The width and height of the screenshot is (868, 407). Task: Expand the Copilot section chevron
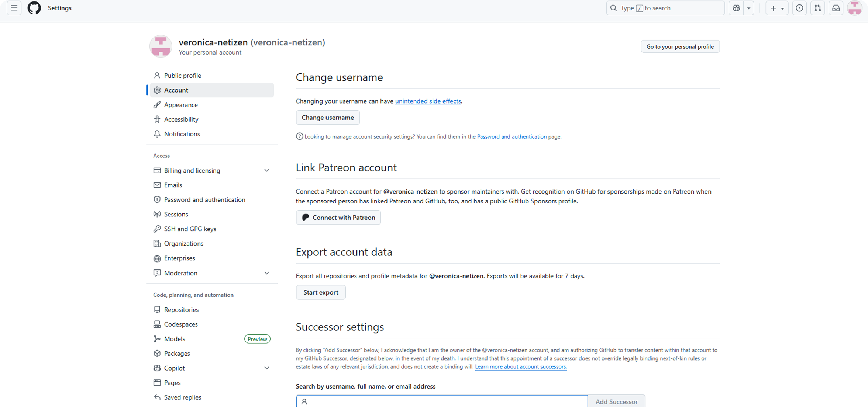pyautogui.click(x=266, y=368)
